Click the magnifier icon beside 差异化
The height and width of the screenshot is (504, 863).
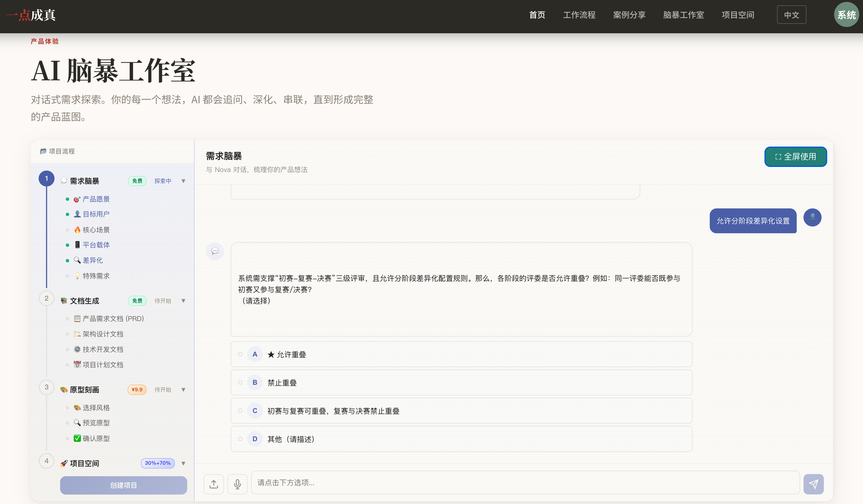[77, 260]
